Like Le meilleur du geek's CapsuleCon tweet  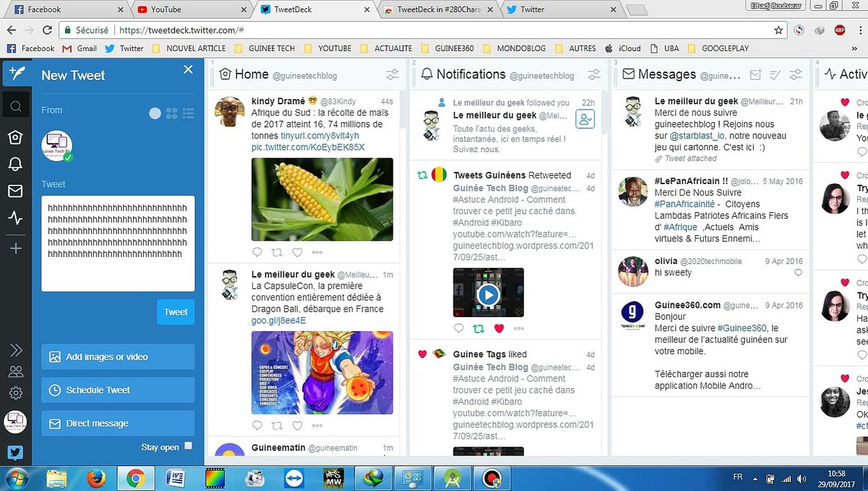pos(297,426)
